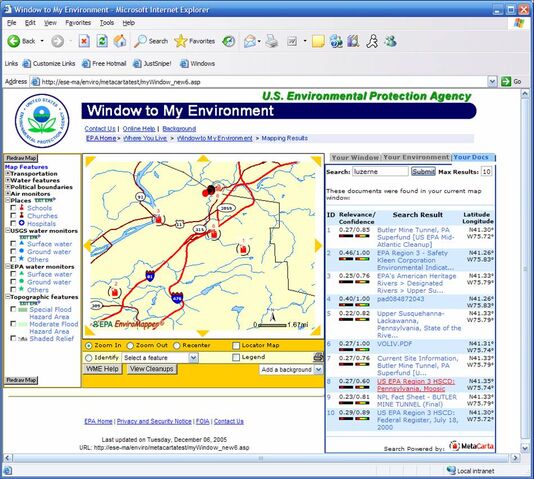Viewport: 534px width, 479px height.
Task: Pan map east with right arrow
Action: tap(318, 245)
